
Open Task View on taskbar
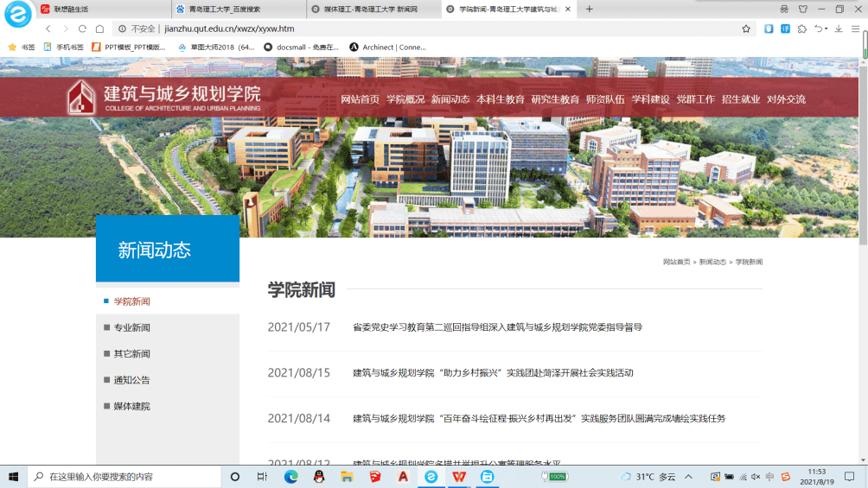tap(263, 477)
